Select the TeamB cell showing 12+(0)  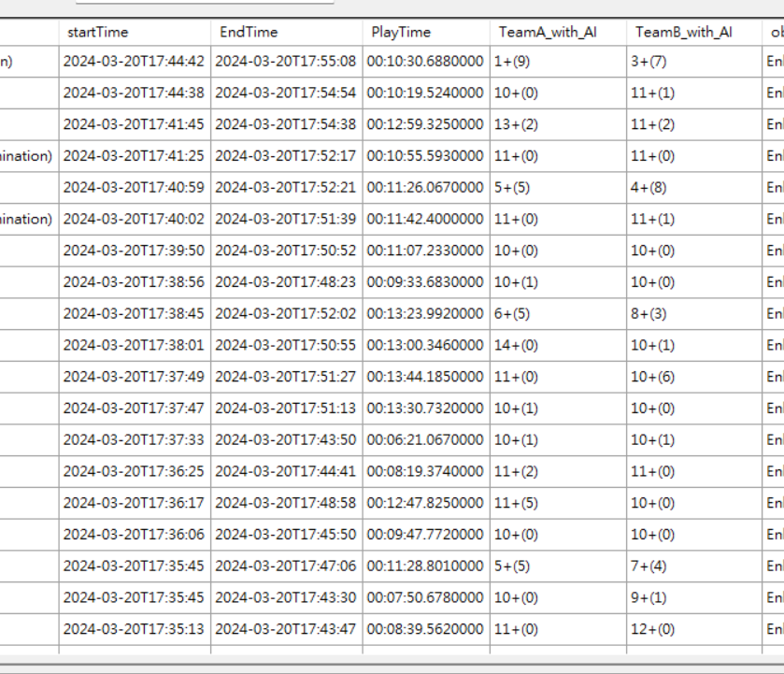pyautogui.click(x=694, y=629)
